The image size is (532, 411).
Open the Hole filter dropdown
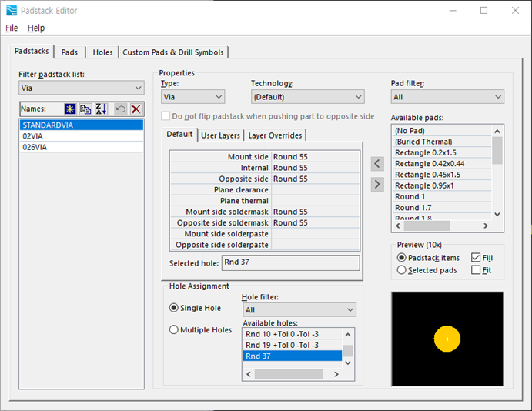point(299,309)
